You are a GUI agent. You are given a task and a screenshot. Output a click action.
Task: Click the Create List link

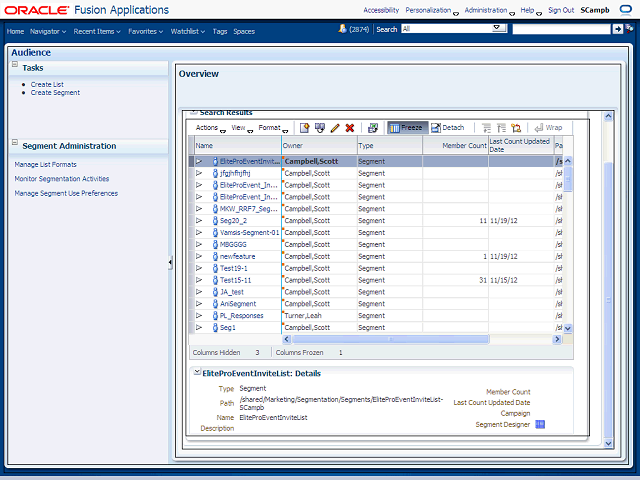47,84
